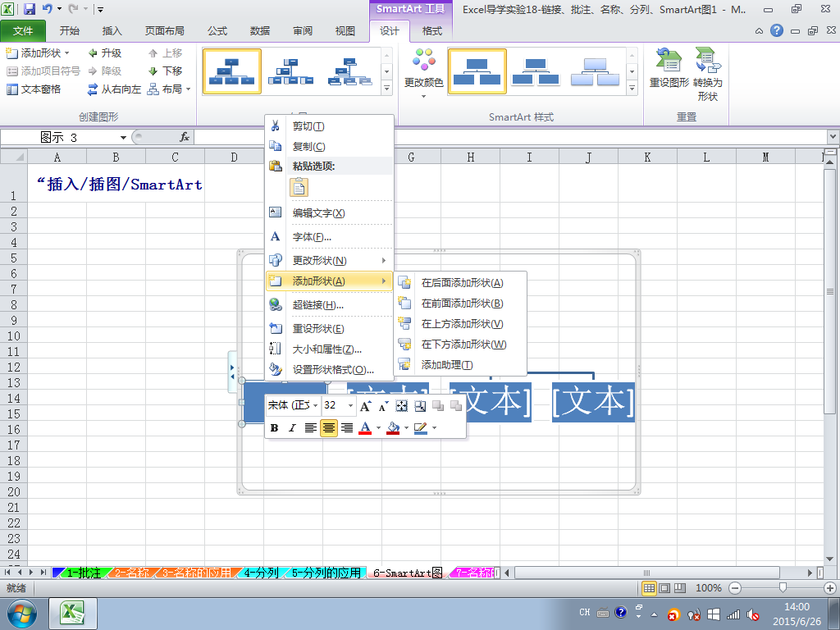Screen dimensions: 840x630
Task: Choose Add Shape Before (在前面添加形状)
Action: click(x=461, y=304)
